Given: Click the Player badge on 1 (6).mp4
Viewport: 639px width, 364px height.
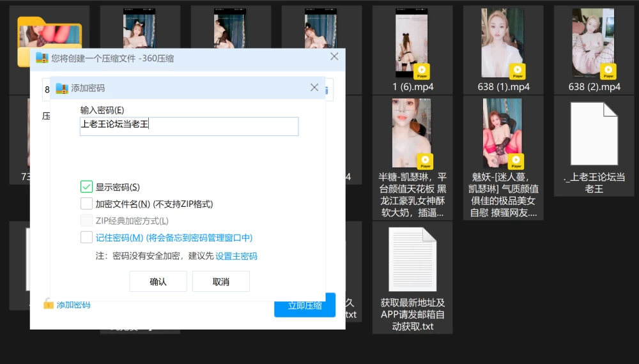Looking at the screenshot, I should pyautogui.click(x=422, y=72).
